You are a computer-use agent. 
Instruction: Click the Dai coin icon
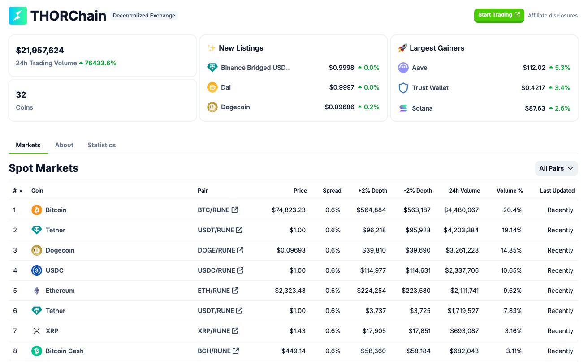tap(212, 87)
